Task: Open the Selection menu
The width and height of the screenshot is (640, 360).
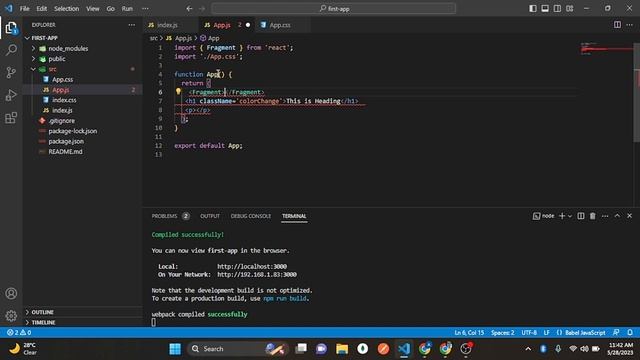Action: (x=67, y=9)
